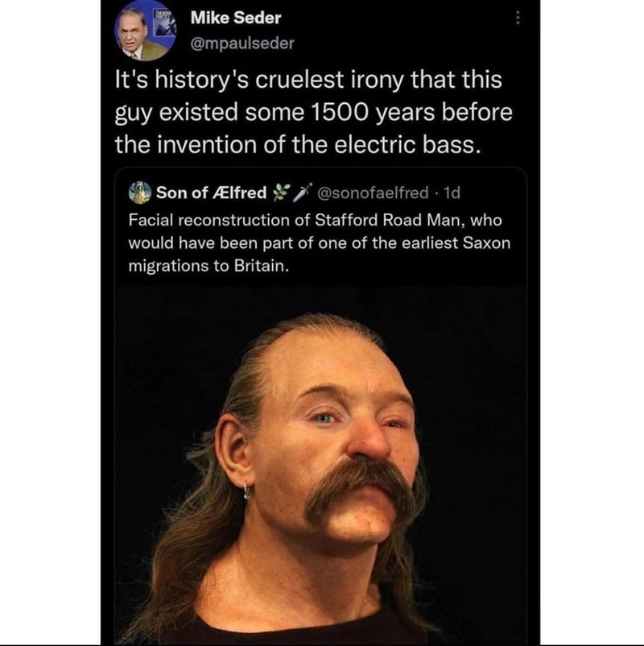Viewport: 644px width, 646px height.
Task: Click the dagger emoji beside Son of Ælfred
Action: coord(302,192)
